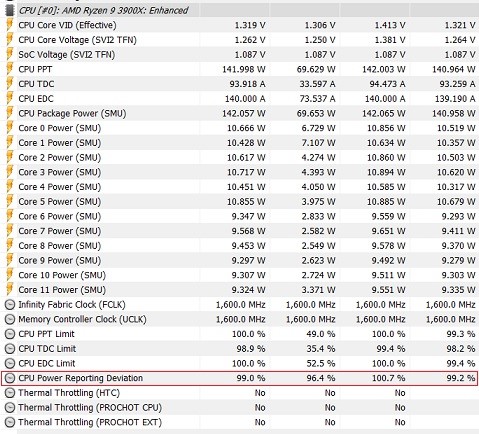This screenshot has height=434, width=479.
Task: Click the lightning icon beside CPU Core Voltage (SVI2 TFN)
Action: [10, 40]
